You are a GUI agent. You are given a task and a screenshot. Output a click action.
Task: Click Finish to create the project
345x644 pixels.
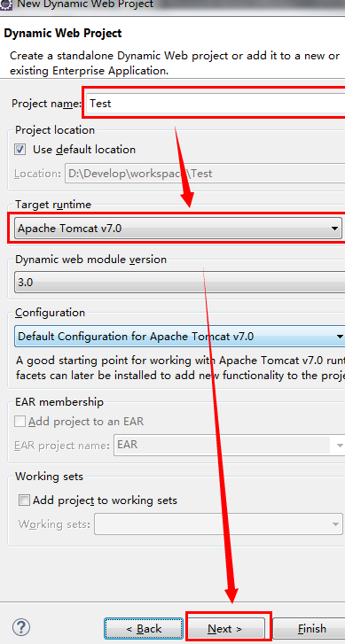[x=309, y=629]
